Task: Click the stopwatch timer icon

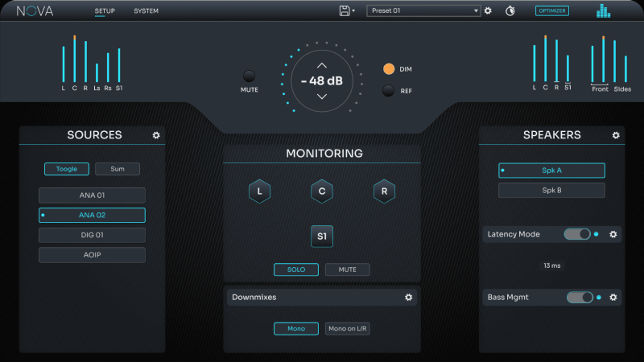Action: 510,10
